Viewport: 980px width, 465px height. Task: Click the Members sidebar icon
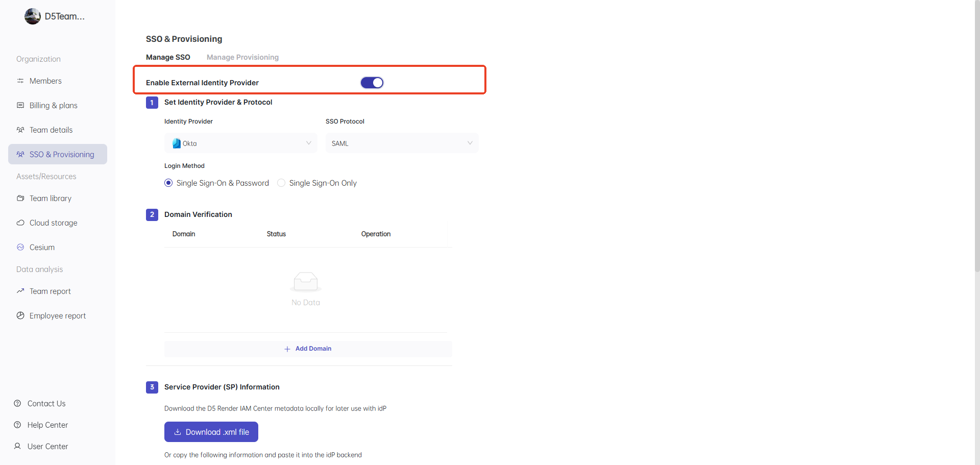[20, 81]
